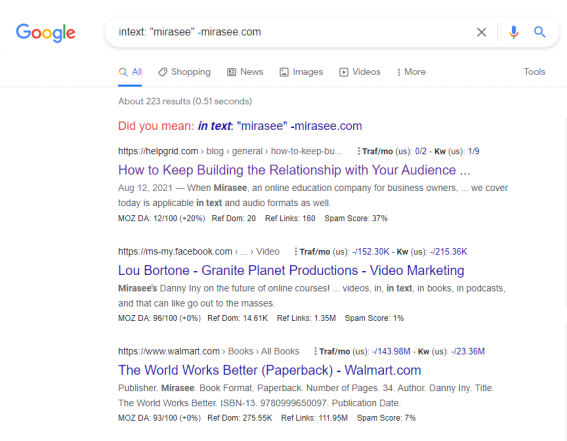Switch to the News tab

[x=245, y=72]
